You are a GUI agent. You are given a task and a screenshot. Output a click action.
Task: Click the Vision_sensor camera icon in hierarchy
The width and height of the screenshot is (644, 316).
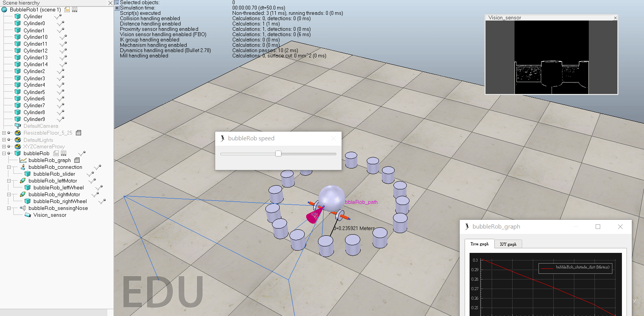28,215
